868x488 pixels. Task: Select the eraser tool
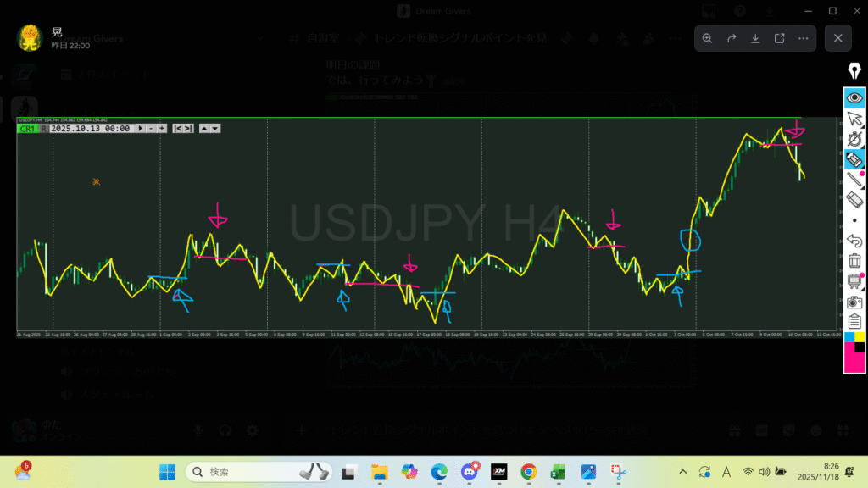(x=854, y=199)
